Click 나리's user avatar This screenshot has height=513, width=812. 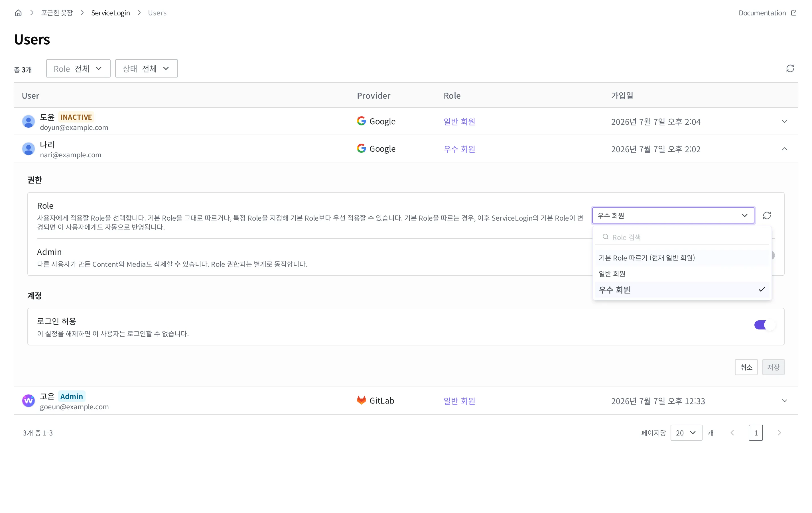tap(28, 149)
